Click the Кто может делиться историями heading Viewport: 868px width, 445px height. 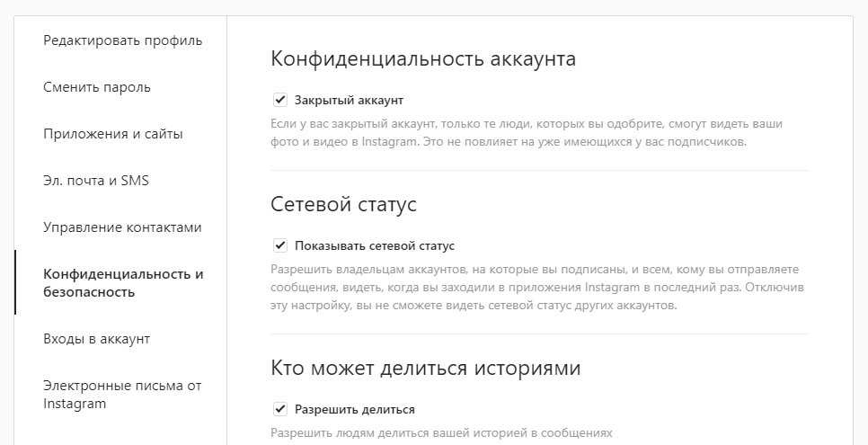[425, 368]
